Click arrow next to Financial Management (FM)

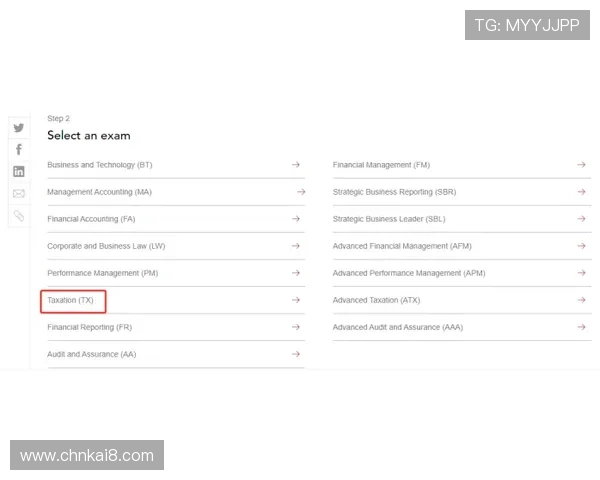pyautogui.click(x=582, y=165)
